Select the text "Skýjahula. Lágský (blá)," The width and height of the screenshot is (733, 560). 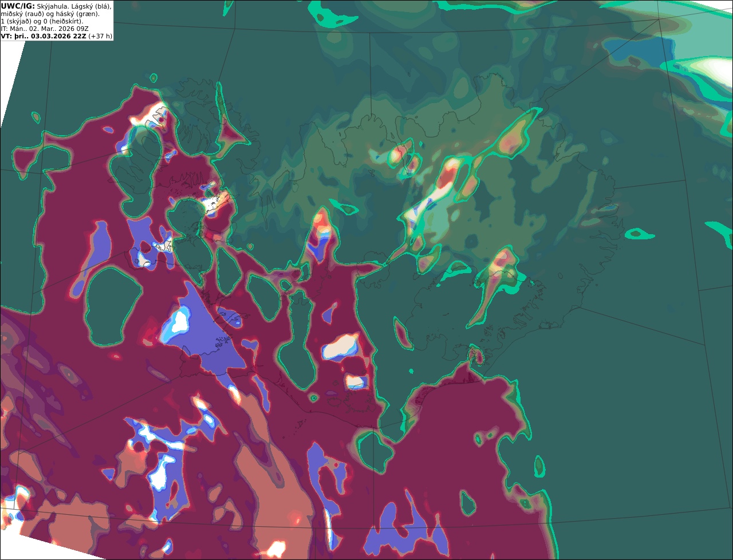pyautogui.click(x=74, y=6)
